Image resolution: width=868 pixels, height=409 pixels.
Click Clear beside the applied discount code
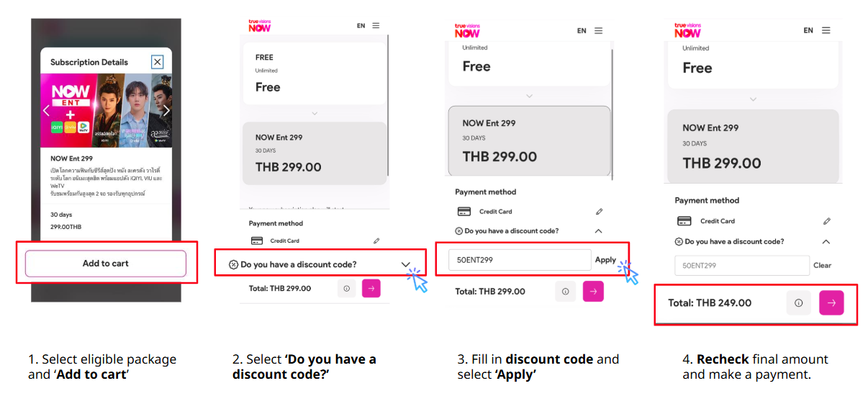click(x=822, y=266)
